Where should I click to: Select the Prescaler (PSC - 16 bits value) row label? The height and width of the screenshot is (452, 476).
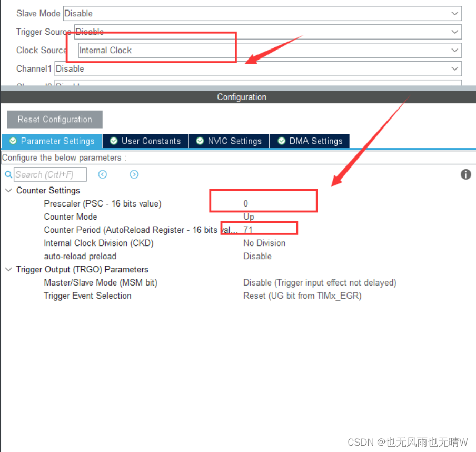(103, 203)
